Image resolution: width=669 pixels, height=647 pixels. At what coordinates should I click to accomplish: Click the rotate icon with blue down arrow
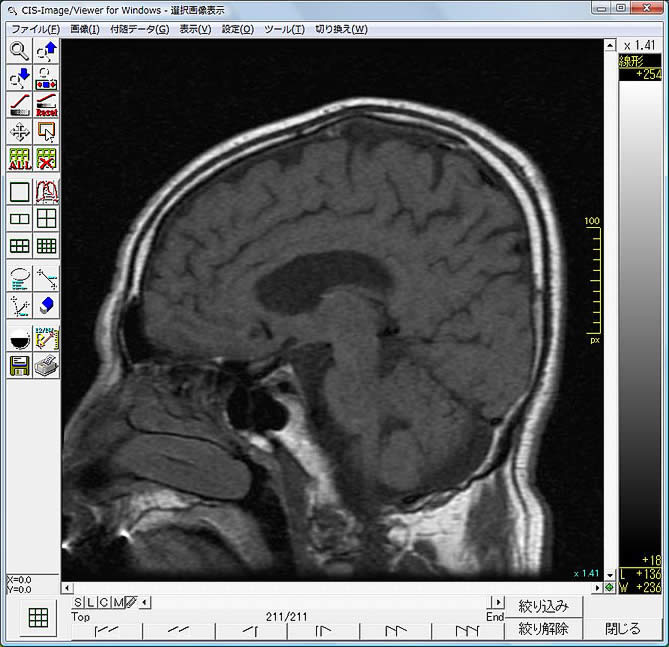(x=20, y=78)
